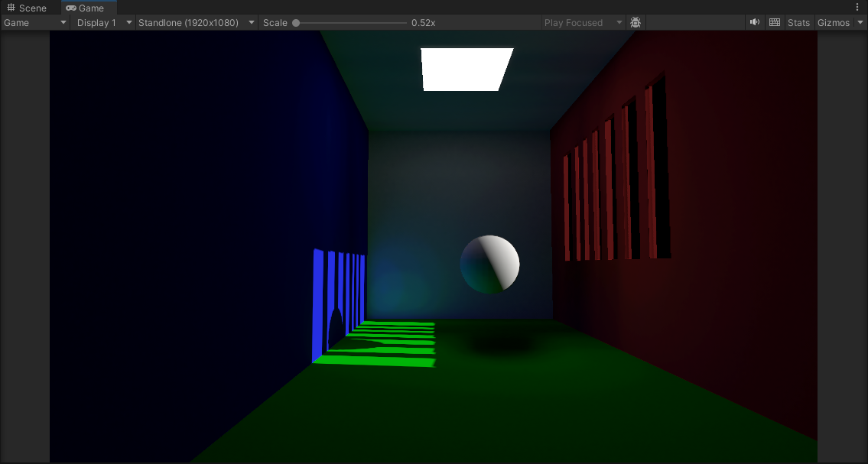Image resolution: width=868 pixels, height=464 pixels.
Task: Click the Frame Debugger bug icon
Action: click(636, 23)
